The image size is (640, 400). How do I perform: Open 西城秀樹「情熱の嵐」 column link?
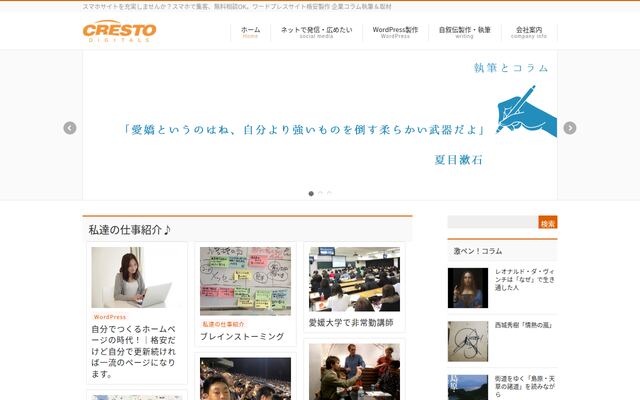[524, 325]
